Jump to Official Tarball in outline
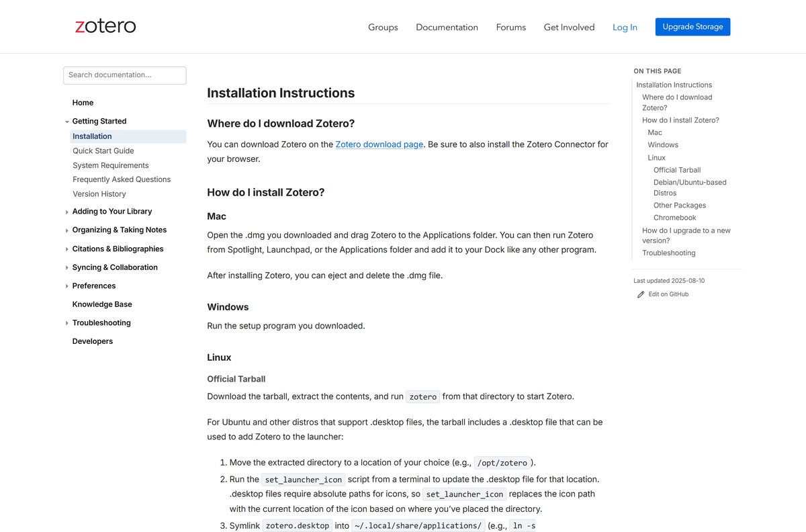The image size is (806, 532). (x=677, y=170)
